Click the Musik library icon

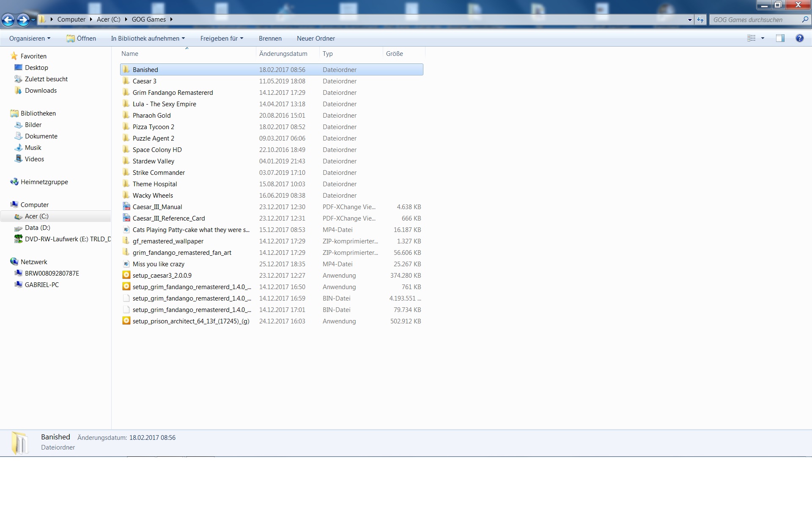tap(18, 147)
